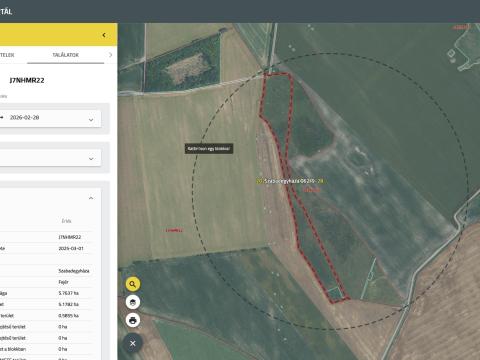The image size is (480, 360).
Task: Open the 2026-02-28 date dropdown
Action: [x=50, y=118]
